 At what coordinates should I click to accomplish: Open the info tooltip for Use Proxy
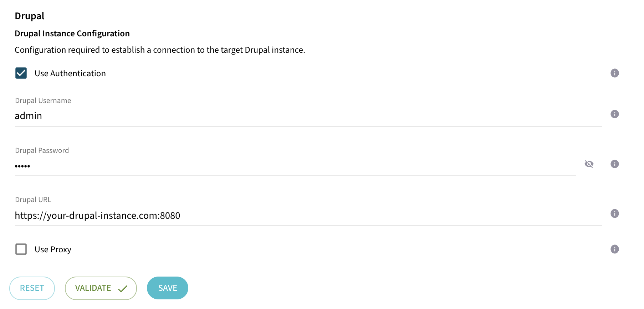coord(615,249)
